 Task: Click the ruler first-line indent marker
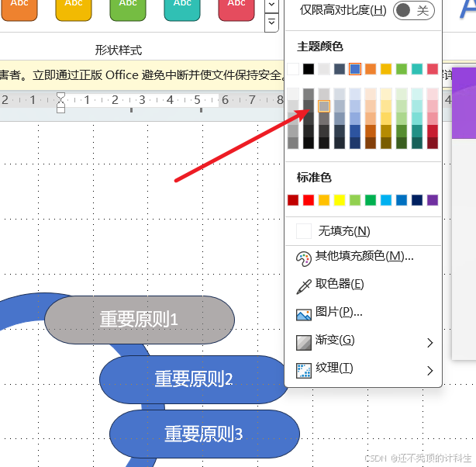point(60,96)
